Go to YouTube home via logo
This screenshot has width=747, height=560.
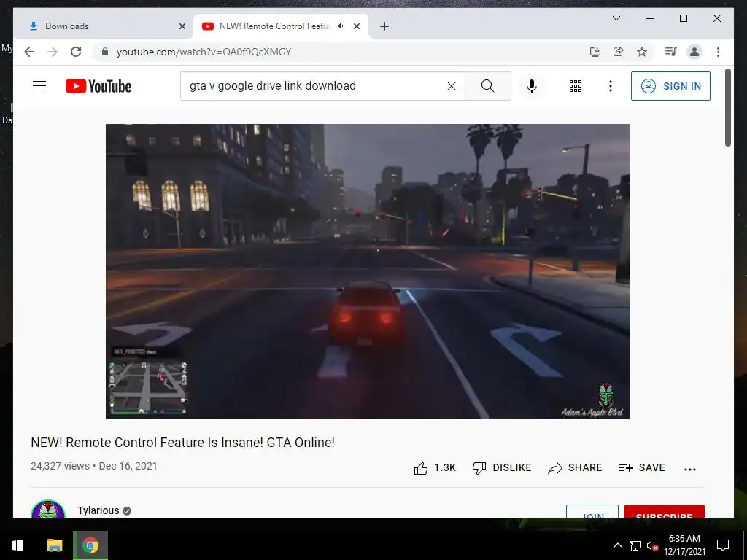pyautogui.click(x=98, y=86)
